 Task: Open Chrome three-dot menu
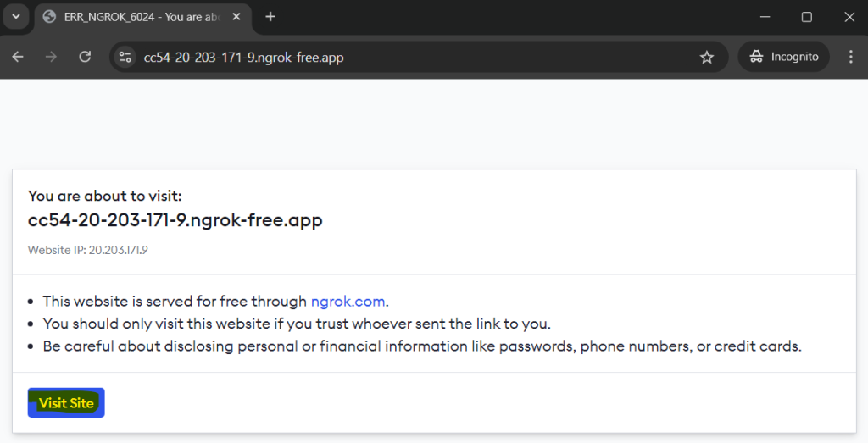851,57
